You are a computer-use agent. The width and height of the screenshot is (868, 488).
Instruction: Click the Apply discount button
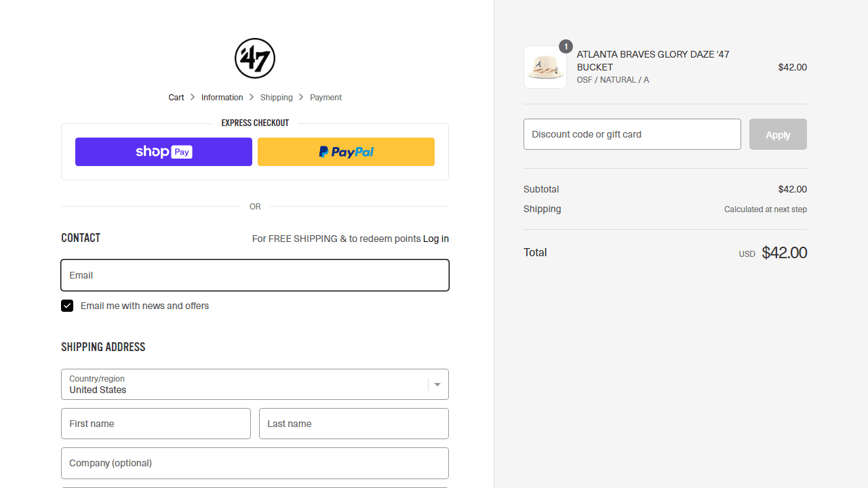[778, 134]
